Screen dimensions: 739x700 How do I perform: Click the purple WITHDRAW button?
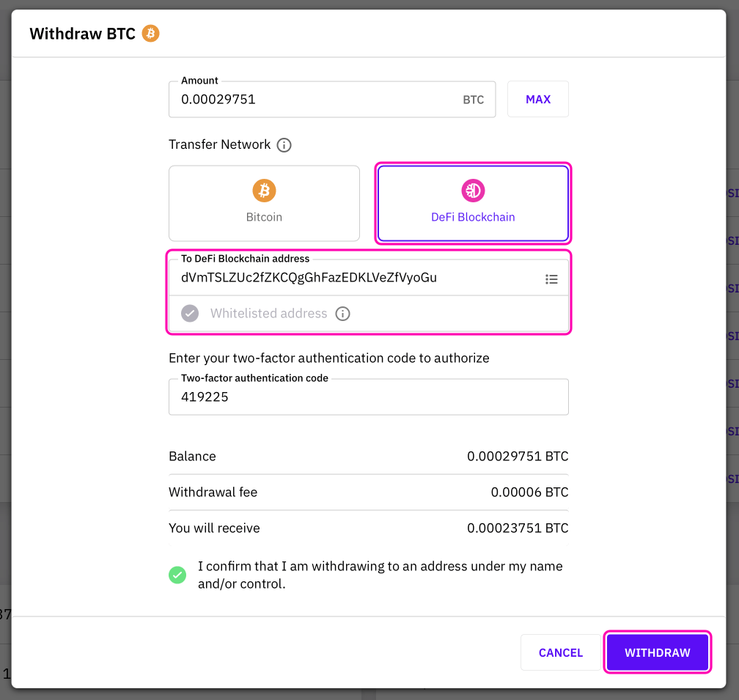pyautogui.click(x=657, y=652)
